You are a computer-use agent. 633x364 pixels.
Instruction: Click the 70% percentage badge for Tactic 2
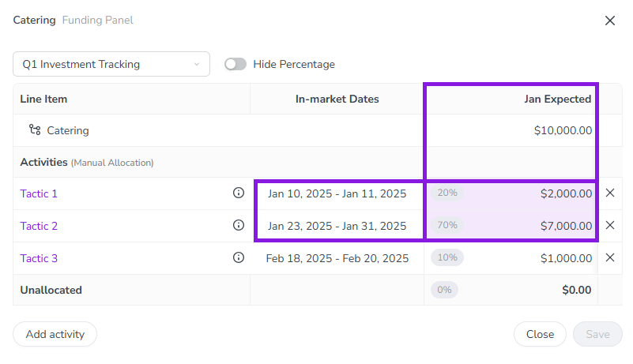tap(447, 225)
